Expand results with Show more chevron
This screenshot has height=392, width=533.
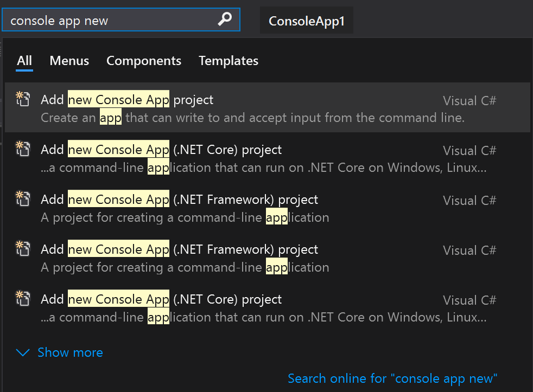(23, 352)
